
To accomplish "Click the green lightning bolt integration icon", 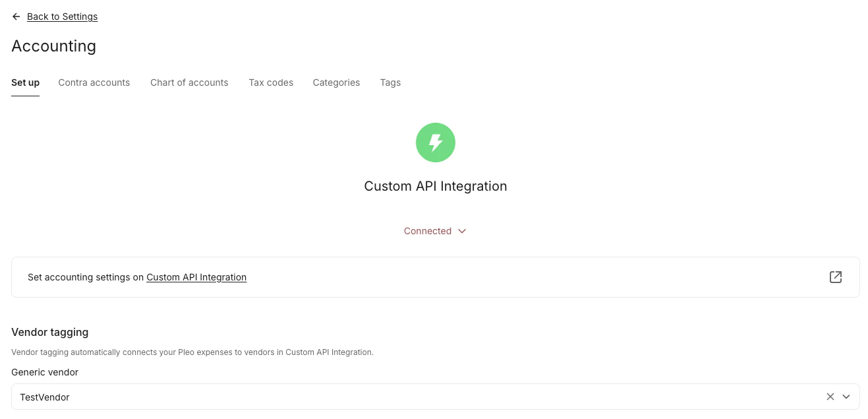I will click(436, 143).
